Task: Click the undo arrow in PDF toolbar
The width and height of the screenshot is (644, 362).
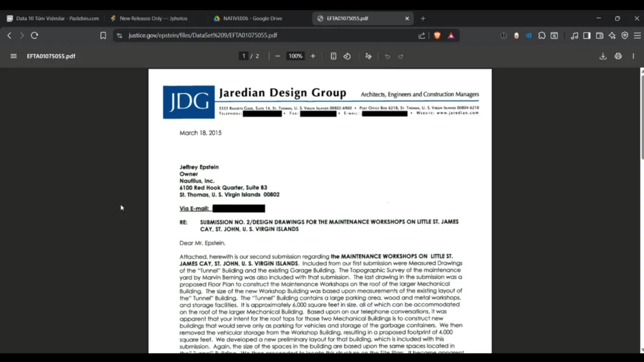Action: tap(387, 56)
